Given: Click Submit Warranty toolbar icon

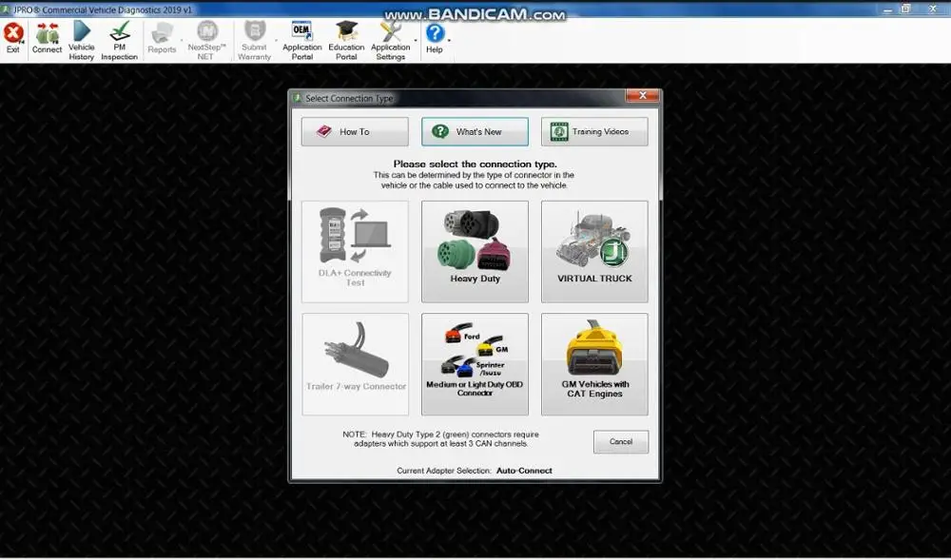Looking at the screenshot, I should pos(254,41).
